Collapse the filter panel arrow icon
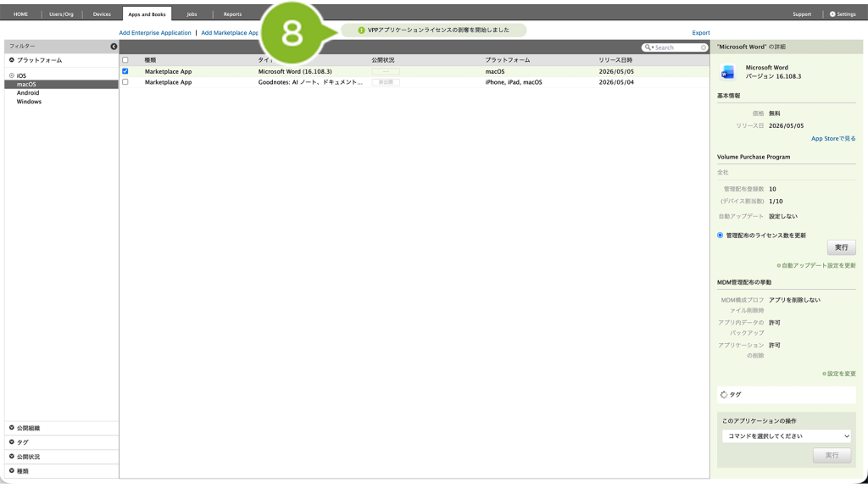Image resolution: width=868 pixels, height=488 pixels. click(114, 47)
